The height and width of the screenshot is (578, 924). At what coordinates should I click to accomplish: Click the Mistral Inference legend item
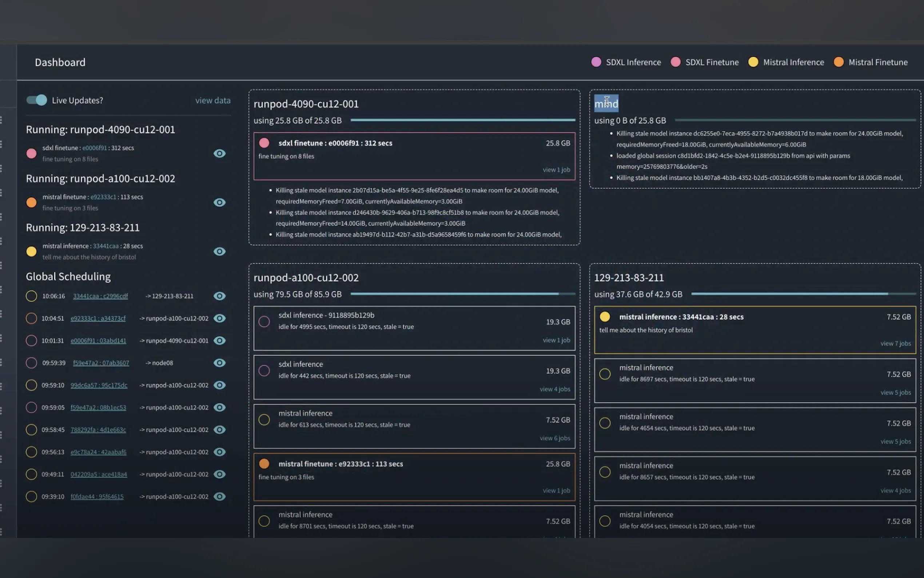tap(793, 62)
